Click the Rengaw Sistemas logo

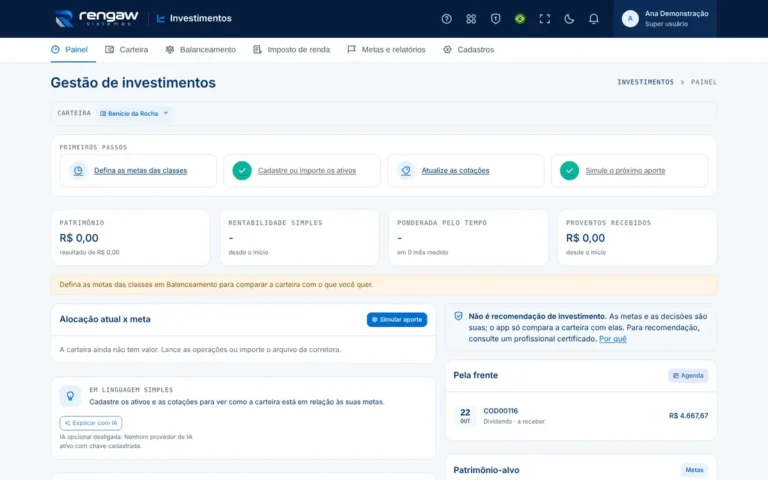click(96, 19)
